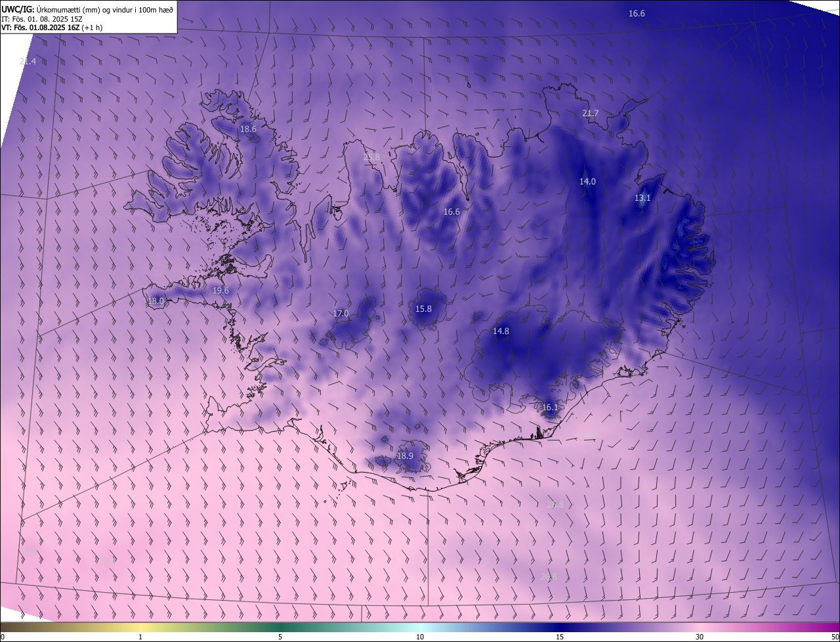840x642 pixels.
Task: Click the VT valid time line in header
Action: pyautogui.click(x=52, y=28)
